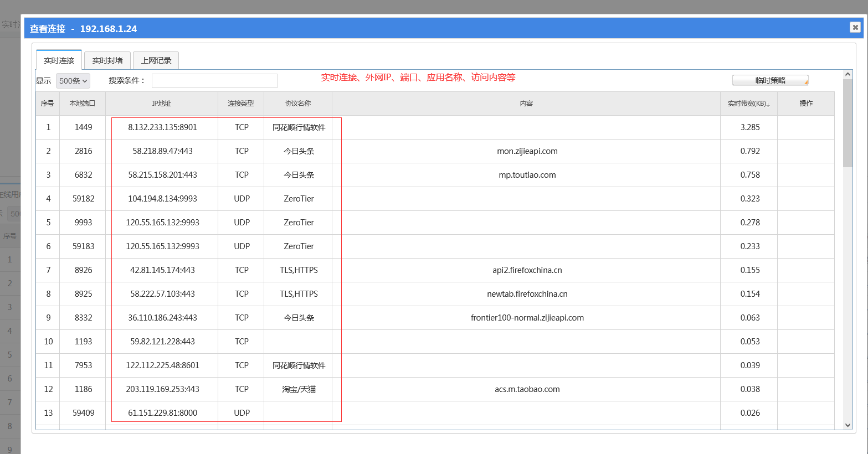Switch to the 实时封堵 tab
The image size is (868, 454).
point(107,60)
